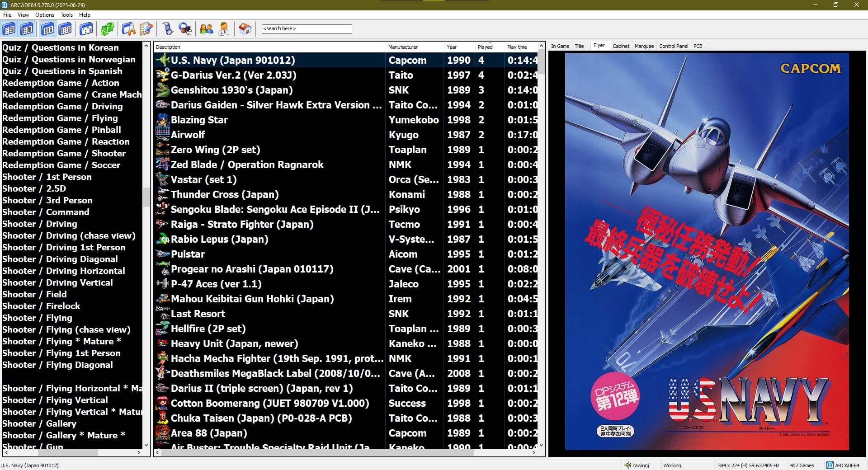Switch to the third list-view toolbar icon
Screen dimensions: 868x470
click(47, 29)
